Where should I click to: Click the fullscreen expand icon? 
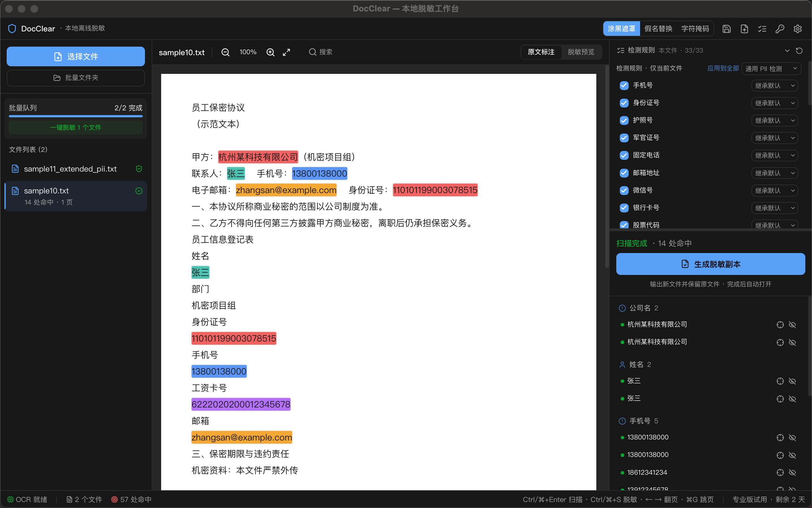click(286, 52)
